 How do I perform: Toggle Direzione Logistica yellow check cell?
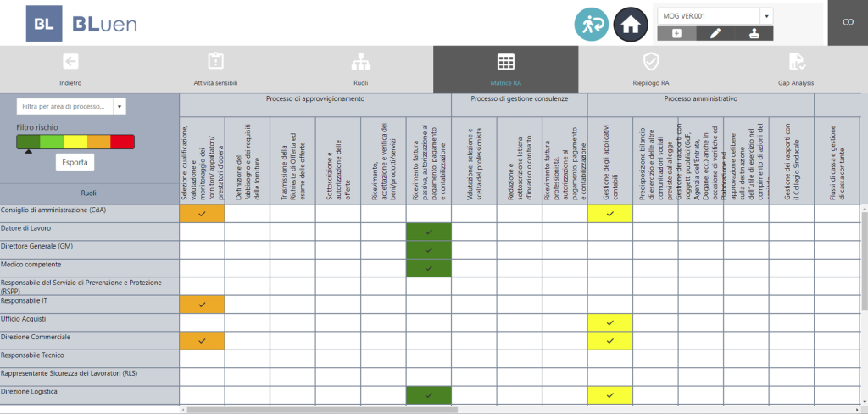coord(610,395)
